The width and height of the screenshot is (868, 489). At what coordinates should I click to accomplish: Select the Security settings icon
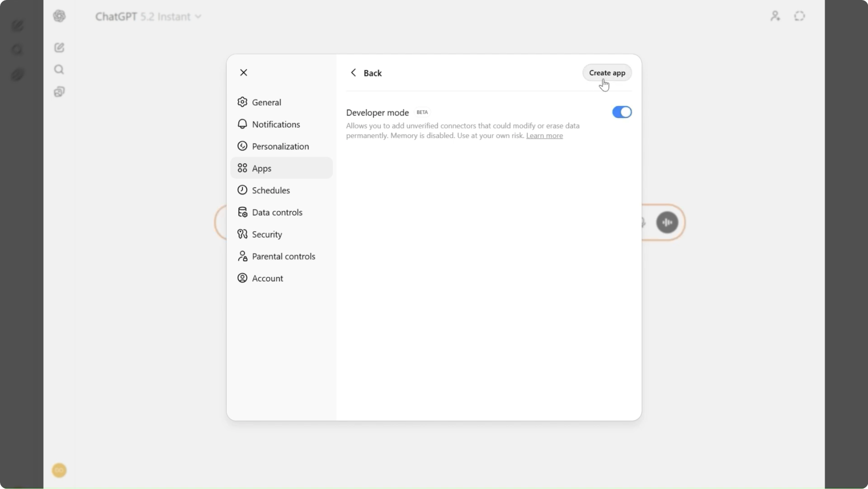(242, 234)
